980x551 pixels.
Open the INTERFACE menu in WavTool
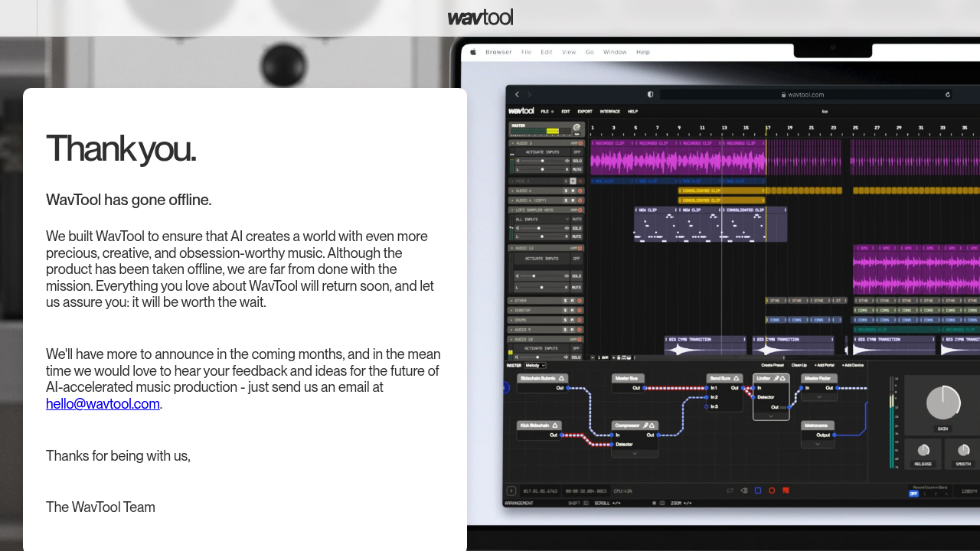(610, 112)
